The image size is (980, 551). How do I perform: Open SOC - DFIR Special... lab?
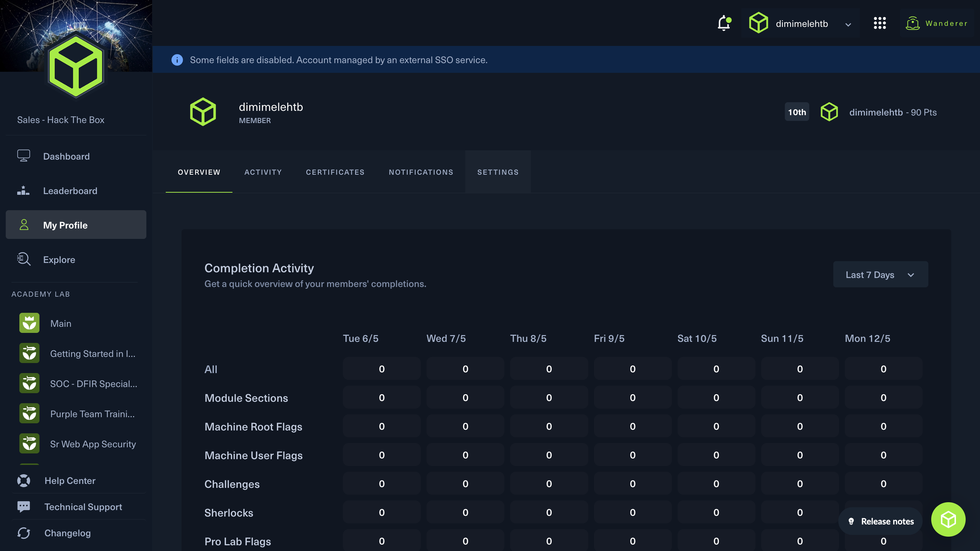[x=94, y=383]
